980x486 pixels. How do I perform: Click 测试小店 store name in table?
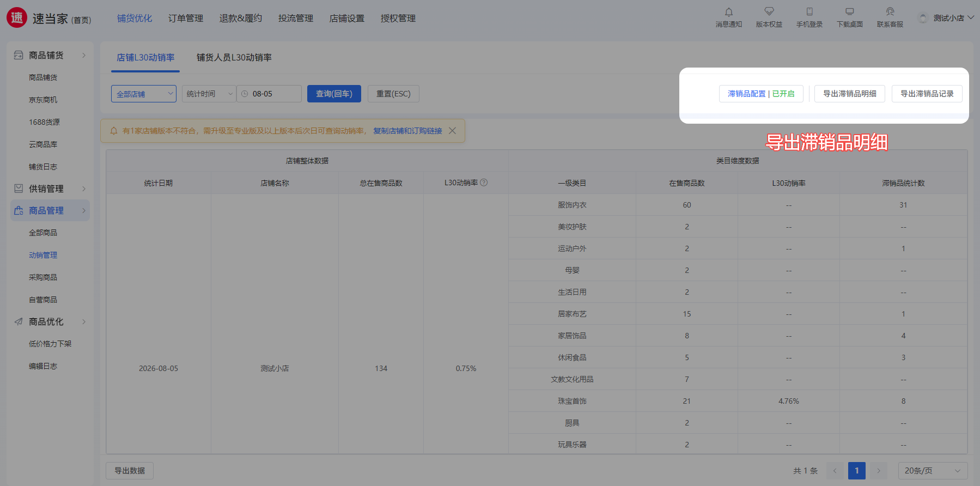point(275,368)
